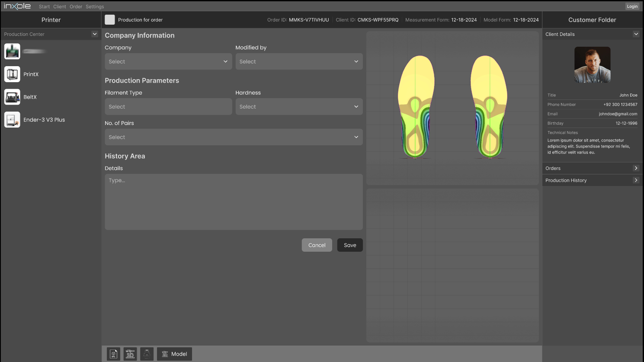Select the BeltX printer icon
Viewport: 644px width, 362px height.
(x=12, y=97)
